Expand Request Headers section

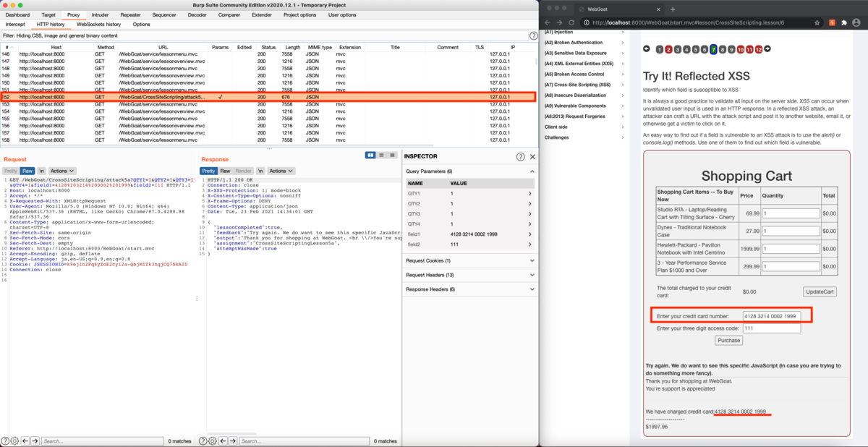point(532,275)
